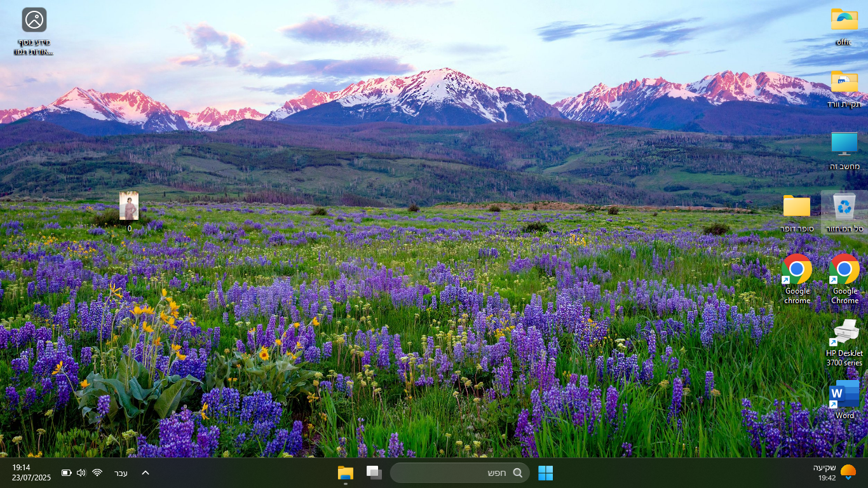Open File Explorer from the taskbar
868x488 pixels.
tap(345, 473)
